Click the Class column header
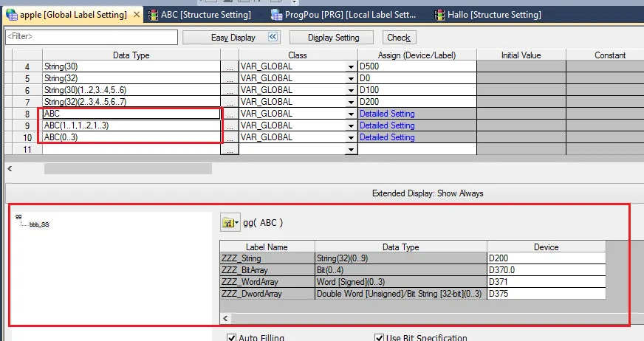Image resolution: width=644 pixels, height=341 pixels. tap(298, 55)
